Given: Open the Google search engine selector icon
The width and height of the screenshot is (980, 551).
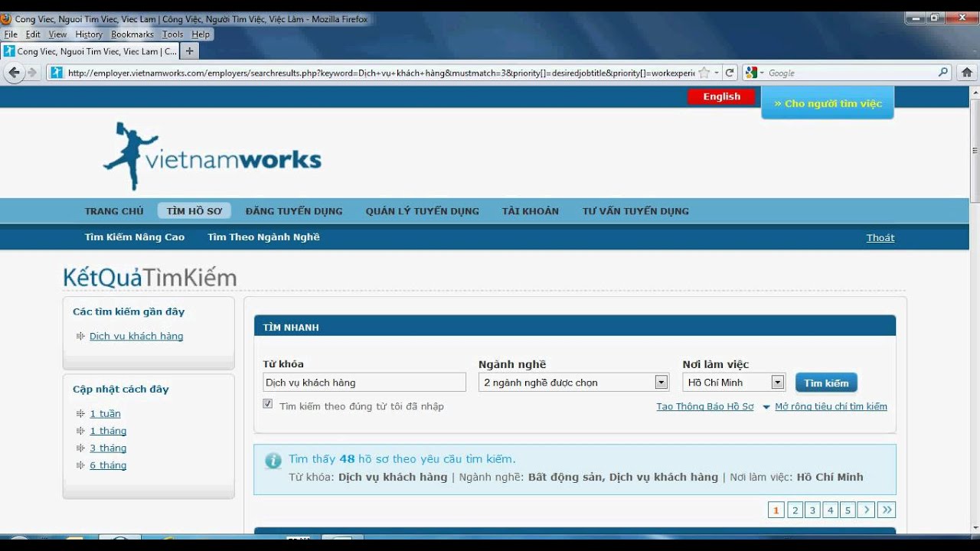Looking at the screenshot, I should click(x=753, y=73).
